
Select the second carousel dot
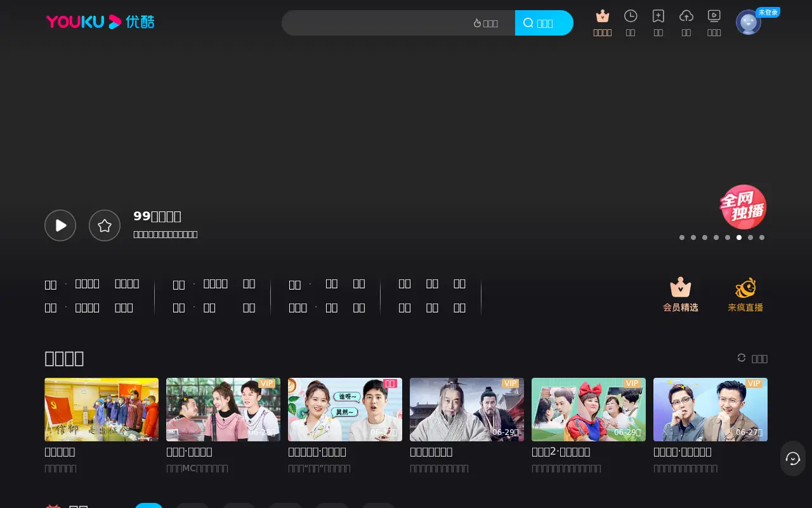[x=693, y=237]
